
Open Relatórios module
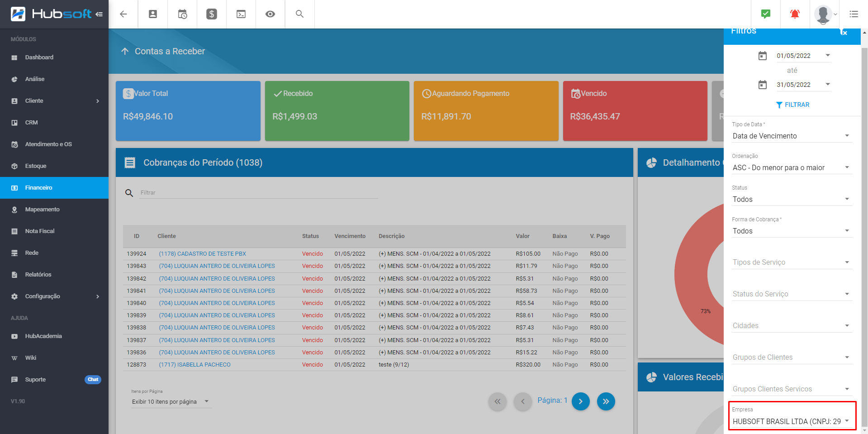[54, 275]
